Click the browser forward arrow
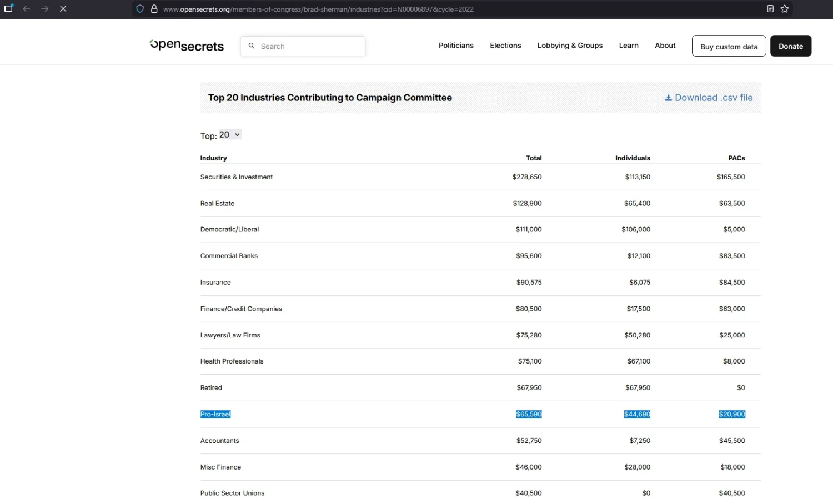The width and height of the screenshot is (833, 504). tap(45, 9)
